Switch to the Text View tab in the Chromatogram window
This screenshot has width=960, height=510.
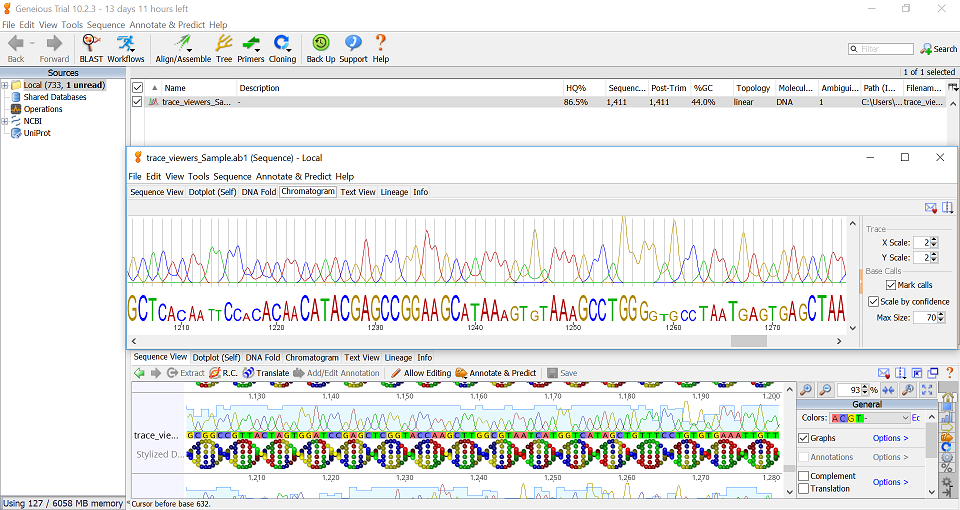pos(358,192)
